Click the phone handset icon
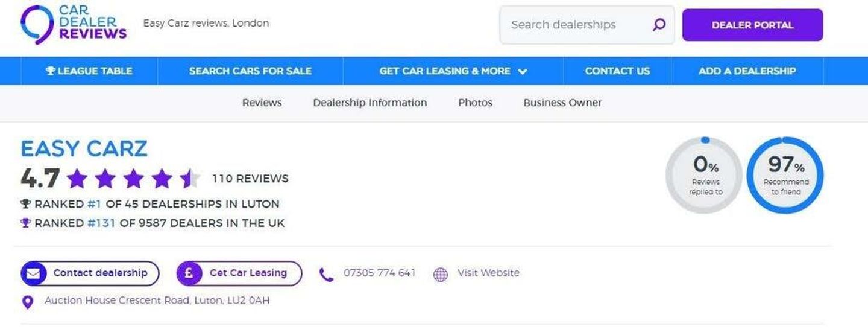The image size is (868, 335). click(326, 275)
